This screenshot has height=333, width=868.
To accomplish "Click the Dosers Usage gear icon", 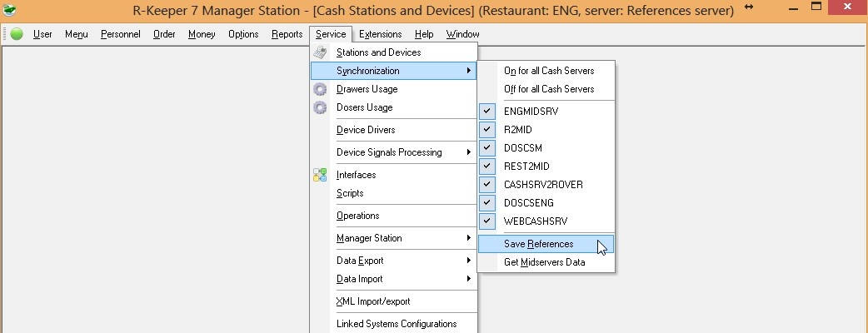I will (x=320, y=107).
